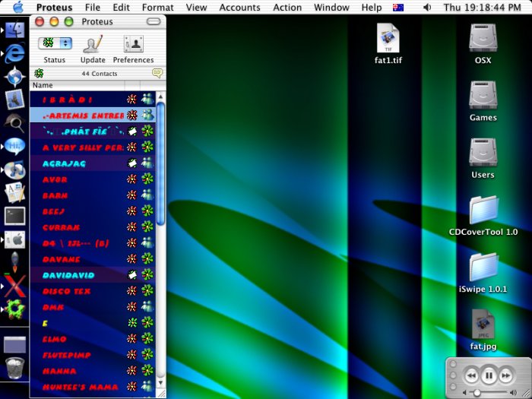Select contact DMK
This screenshot has width=532, height=399.
(93, 307)
